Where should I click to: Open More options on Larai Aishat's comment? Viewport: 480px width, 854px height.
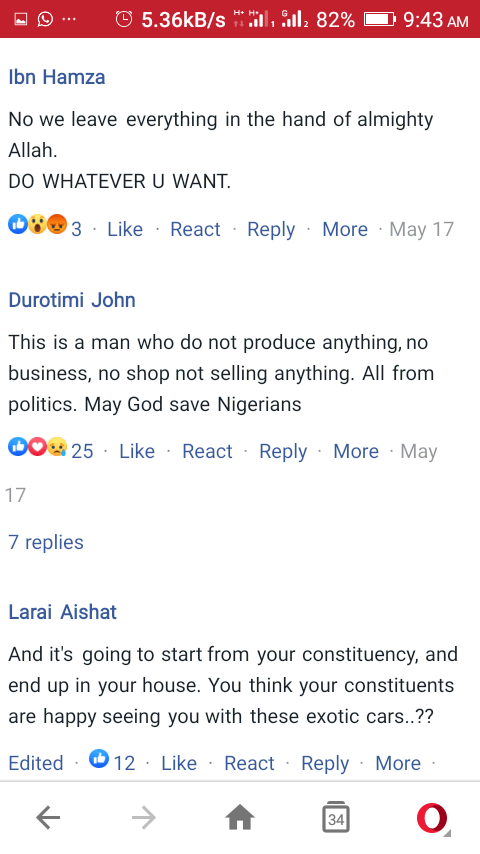pyautogui.click(x=398, y=763)
